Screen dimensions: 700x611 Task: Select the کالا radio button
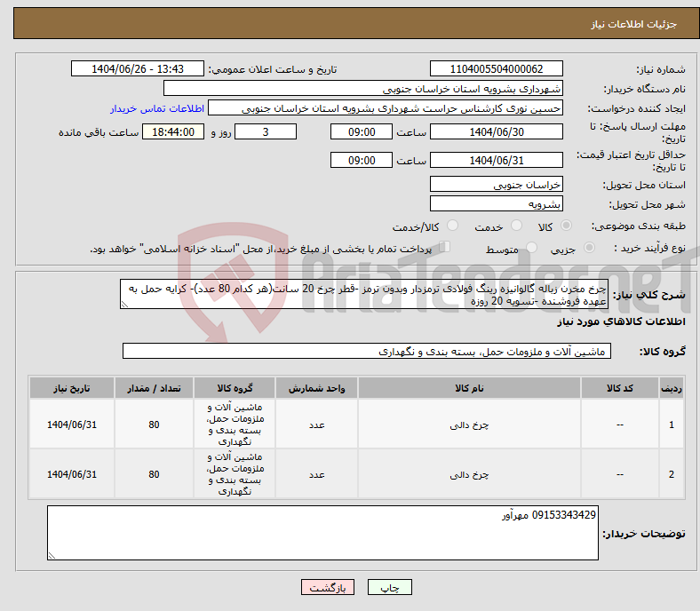tap(566, 226)
